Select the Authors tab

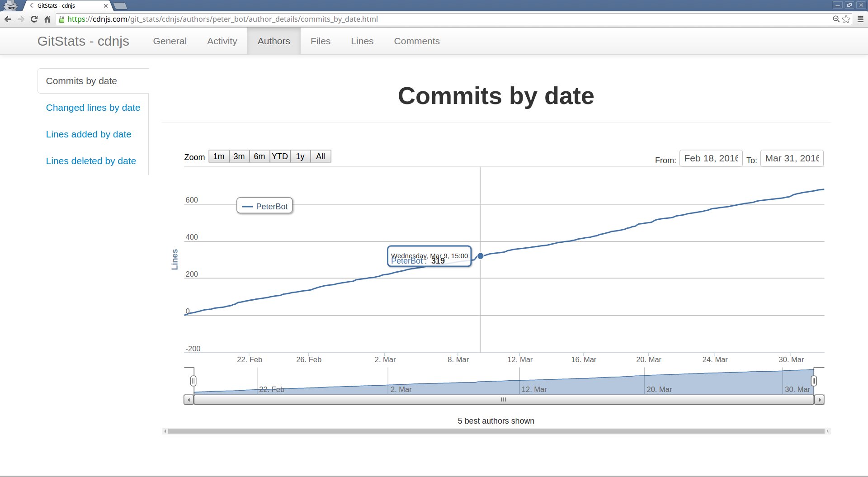[274, 41]
